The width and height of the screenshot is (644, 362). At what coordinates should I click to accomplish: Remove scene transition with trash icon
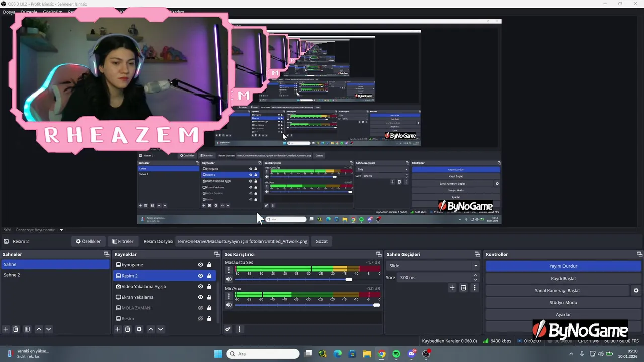[x=464, y=288]
